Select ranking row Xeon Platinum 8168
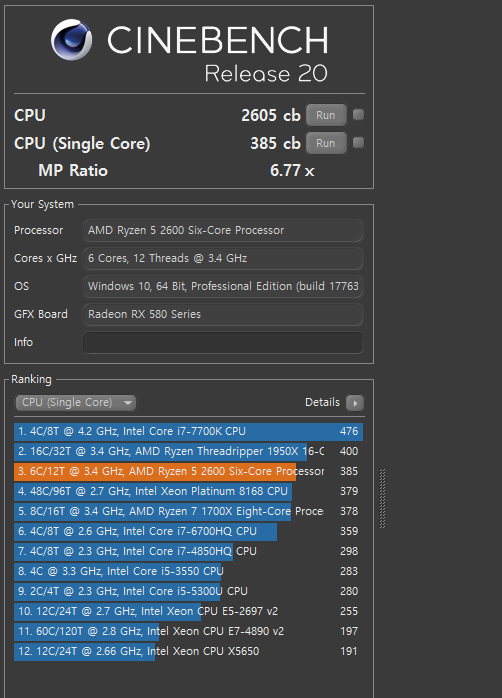Viewport: 502px width, 698px height. pos(188,491)
